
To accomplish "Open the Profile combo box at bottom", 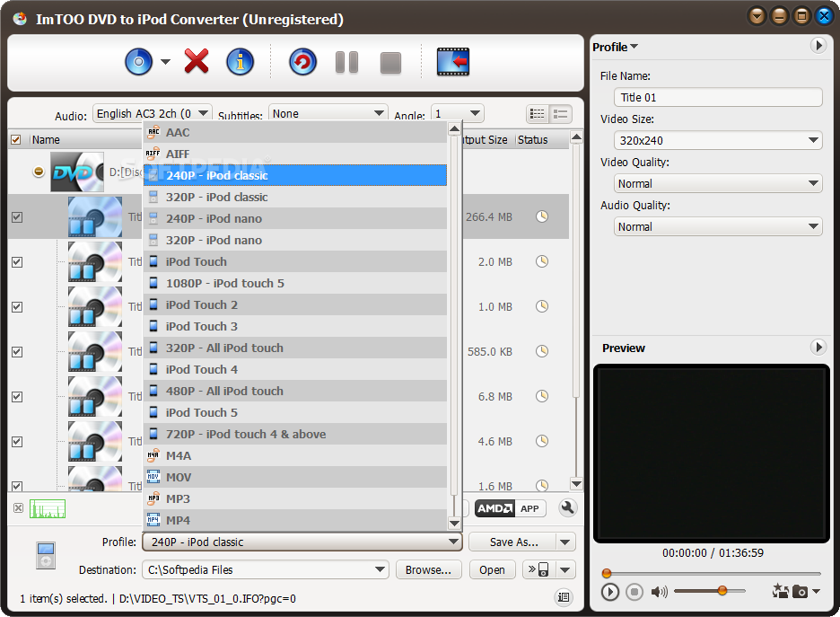I will [x=302, y=542].
